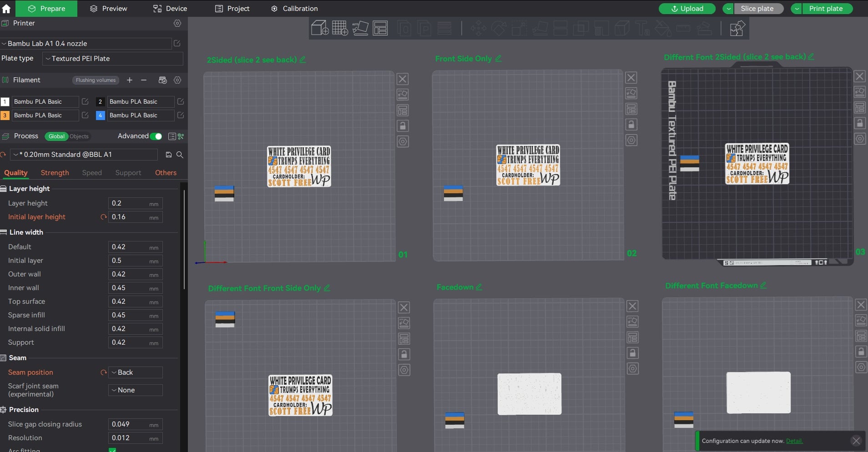Auto orient objects on plate 02
The height and width of the screenshot is (452, 868).
coord(631,93)
